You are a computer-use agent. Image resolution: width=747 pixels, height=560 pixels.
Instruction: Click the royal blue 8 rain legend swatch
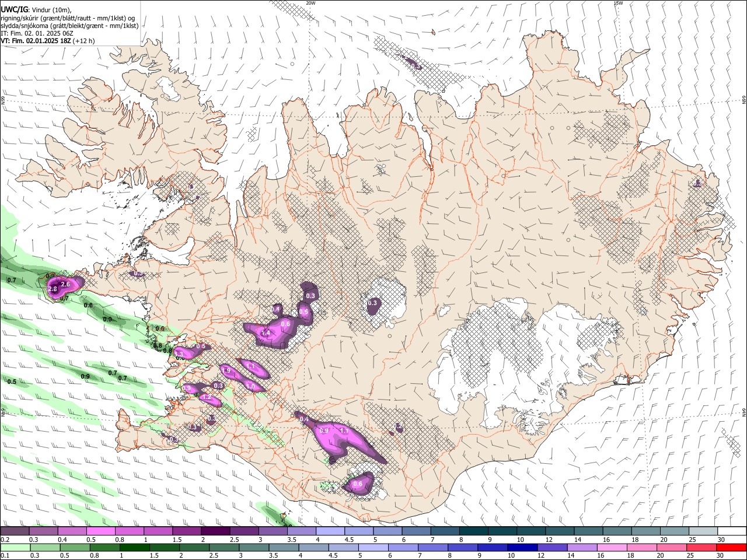click(x=463, y=548)
